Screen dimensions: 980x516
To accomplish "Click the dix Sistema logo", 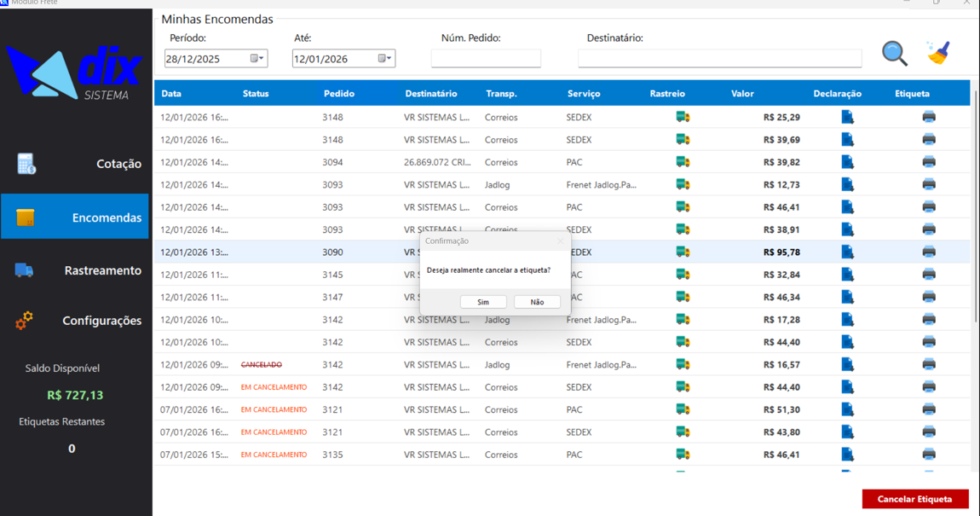I will [74, 72].
